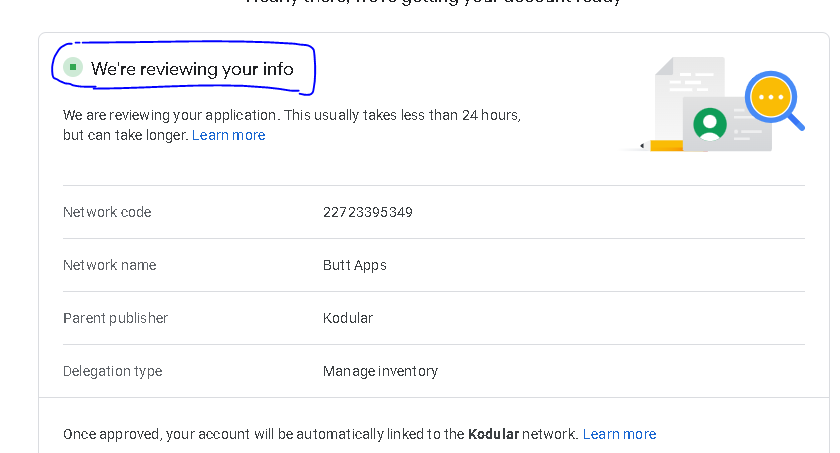The width and height of the screenshot is (840, 453).
Task: Click the "We're reviewing your info" heading
Action: (192, 69)
